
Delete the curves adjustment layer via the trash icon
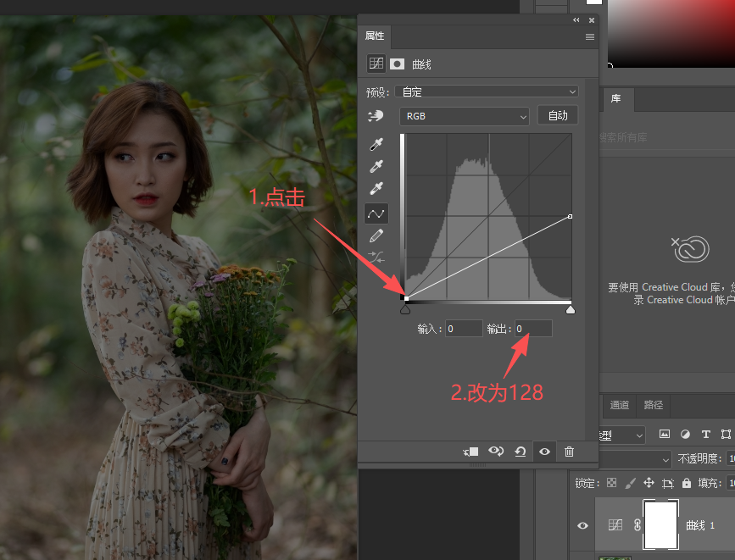[569, 452]
